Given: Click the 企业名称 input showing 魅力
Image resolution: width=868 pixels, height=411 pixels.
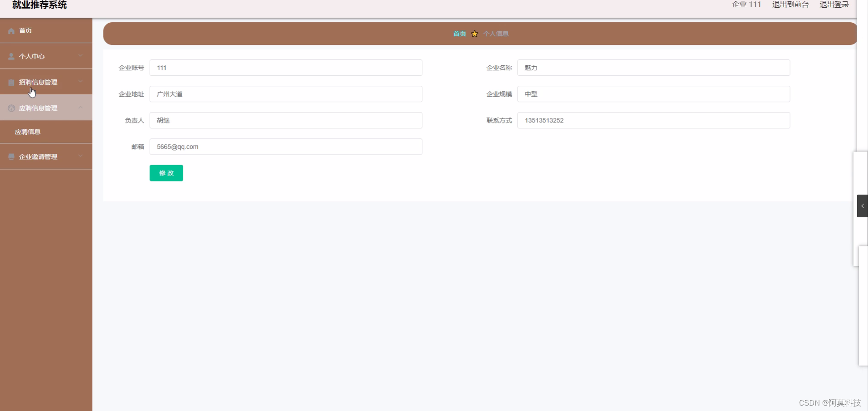Looking at the screenshot, I should [654, 68].
